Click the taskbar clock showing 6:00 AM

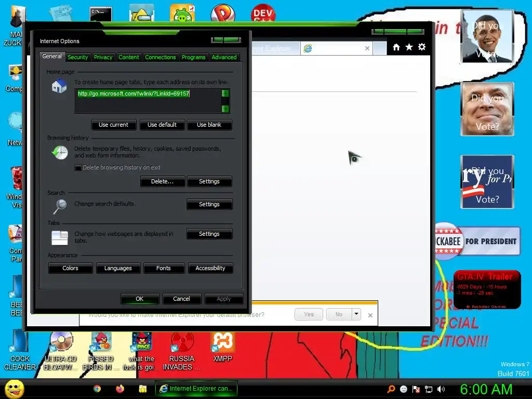[486, 389]
